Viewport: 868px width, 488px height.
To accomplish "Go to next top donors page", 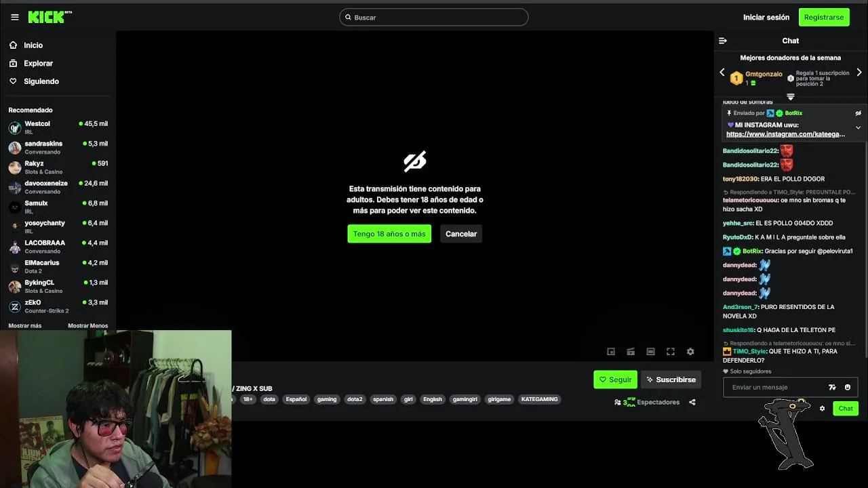I will click(x=859, y=72).
